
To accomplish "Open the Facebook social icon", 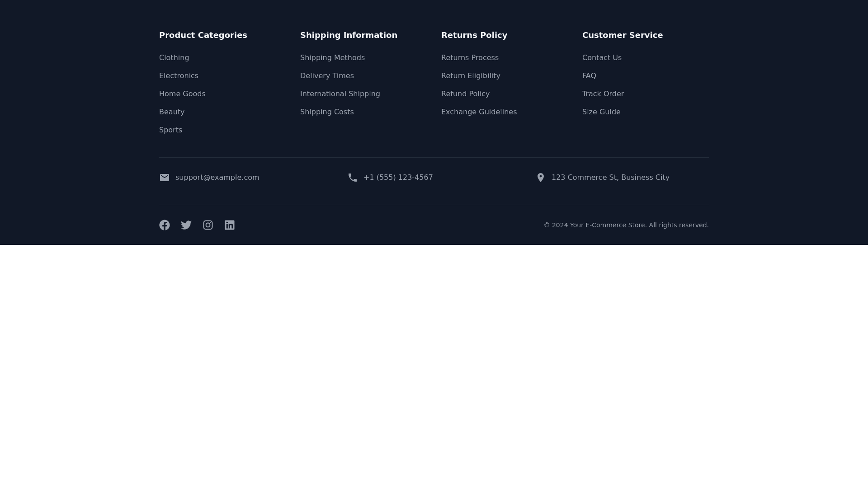I will pyautogui.click(x=165, y=225).
